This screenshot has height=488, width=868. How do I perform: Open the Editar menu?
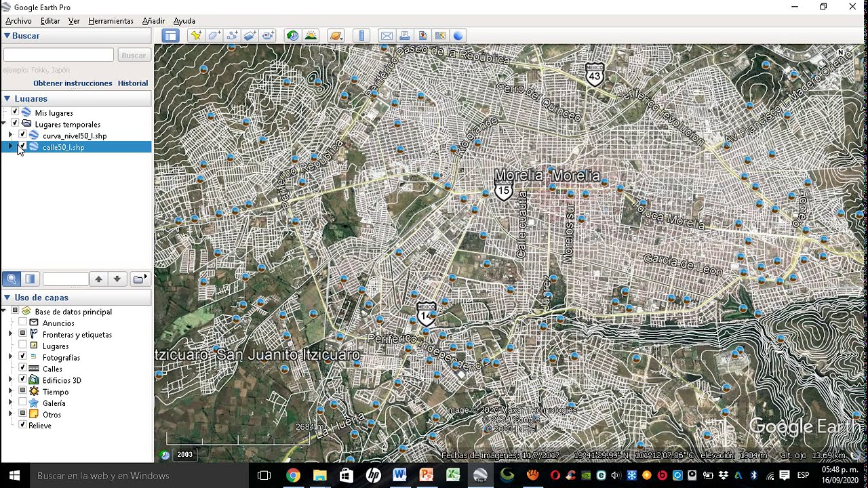pos(50,21)
